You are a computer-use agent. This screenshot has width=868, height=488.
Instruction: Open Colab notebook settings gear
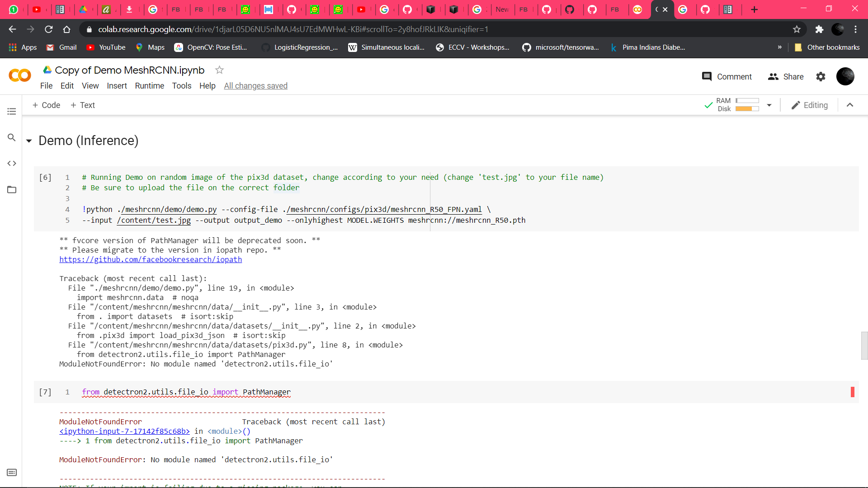pos(821,76)
